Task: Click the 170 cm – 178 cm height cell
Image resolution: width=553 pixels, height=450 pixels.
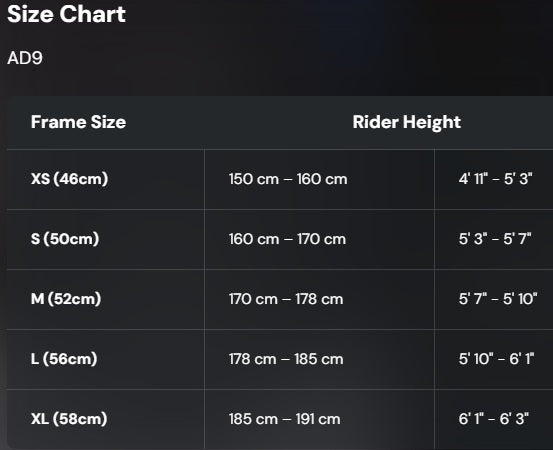Action: point(320,299)
